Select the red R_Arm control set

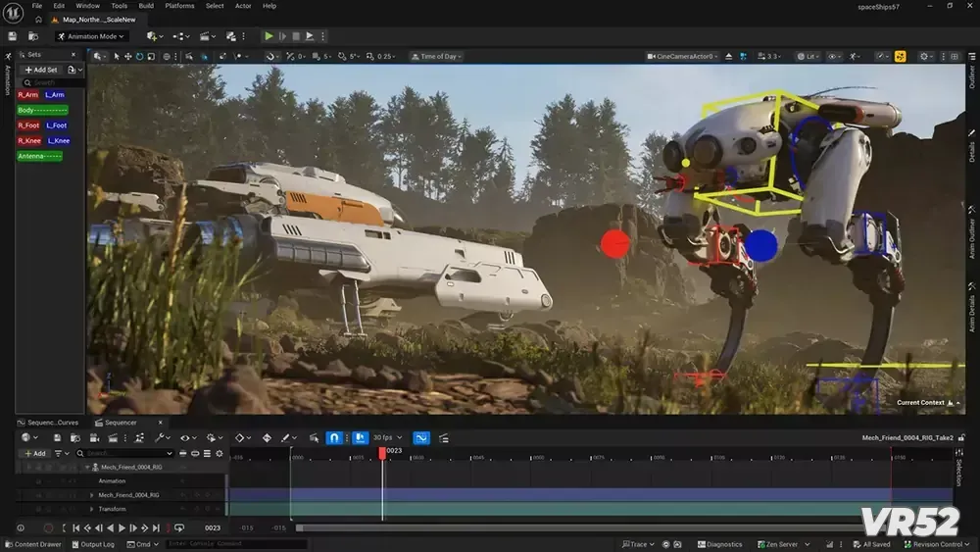pos(28,95)
